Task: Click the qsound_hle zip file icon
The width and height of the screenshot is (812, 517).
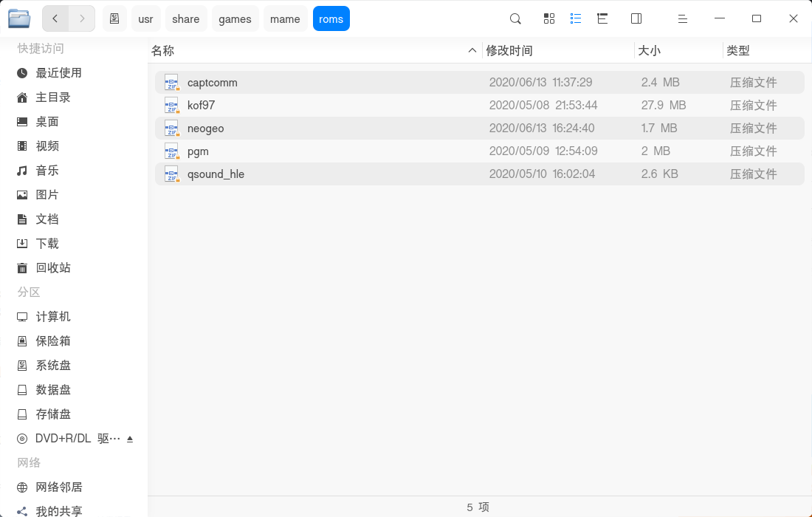Action: click(171, 174)
